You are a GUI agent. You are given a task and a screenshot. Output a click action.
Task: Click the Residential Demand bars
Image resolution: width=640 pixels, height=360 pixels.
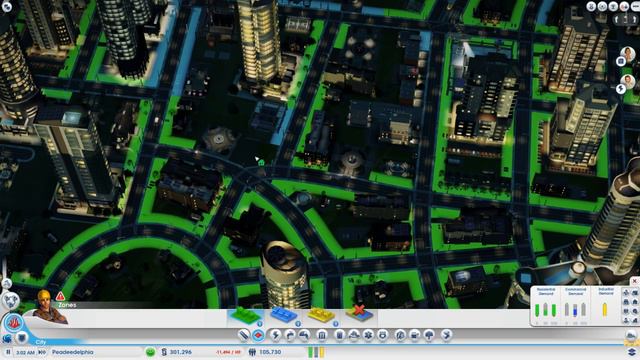tap(546, 310)
